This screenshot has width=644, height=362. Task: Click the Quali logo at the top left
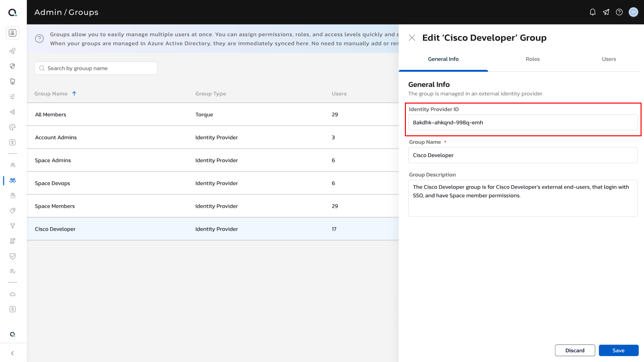(13, 12)
